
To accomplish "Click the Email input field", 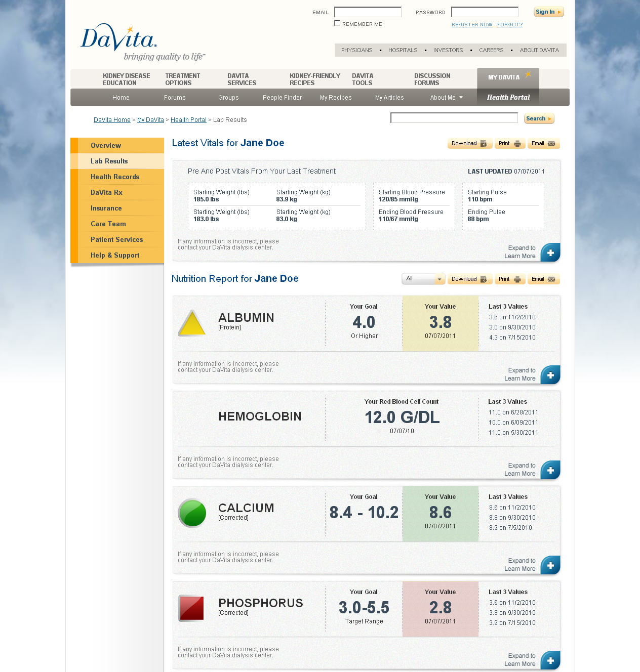I will click(368, 12).
